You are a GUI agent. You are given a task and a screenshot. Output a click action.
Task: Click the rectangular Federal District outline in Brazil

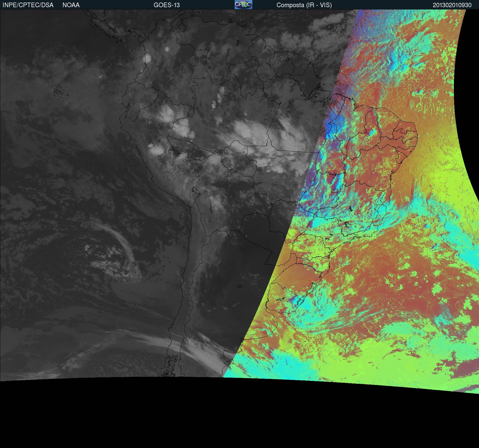coord(335,190)
